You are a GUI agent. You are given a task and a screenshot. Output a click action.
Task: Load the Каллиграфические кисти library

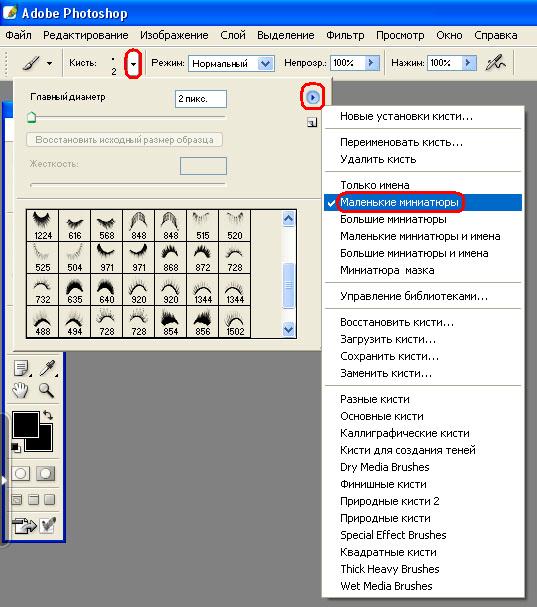pyautogui.click(x=423, y=433)
